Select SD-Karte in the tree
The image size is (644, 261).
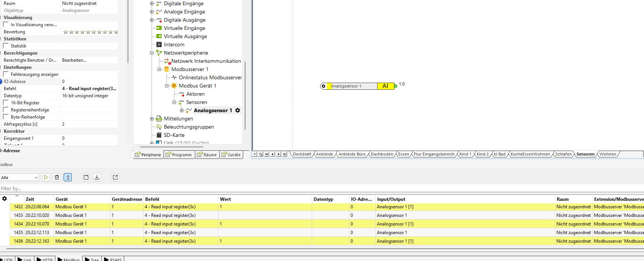pos(174,135)
